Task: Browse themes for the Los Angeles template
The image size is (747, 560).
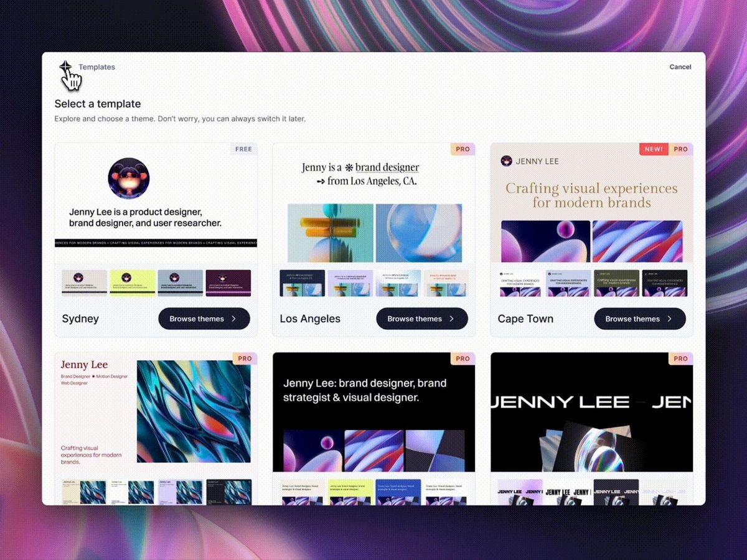Action: click(x=422, y=319)
